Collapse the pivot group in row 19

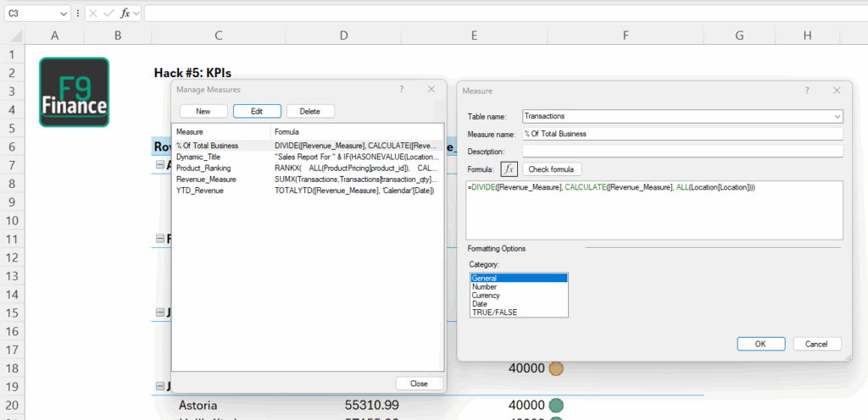[x=160, y=387]
